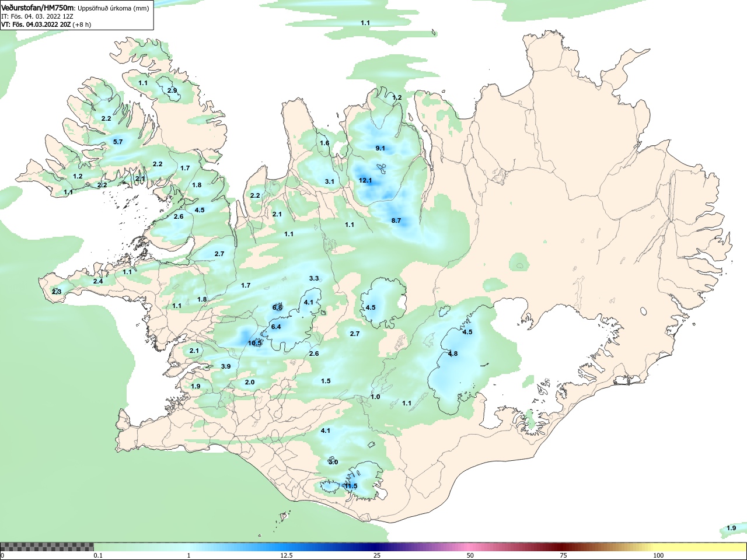Click the 50 tick label on the color scale
Screen dimensions: 747x560
[x=470, y=555]
